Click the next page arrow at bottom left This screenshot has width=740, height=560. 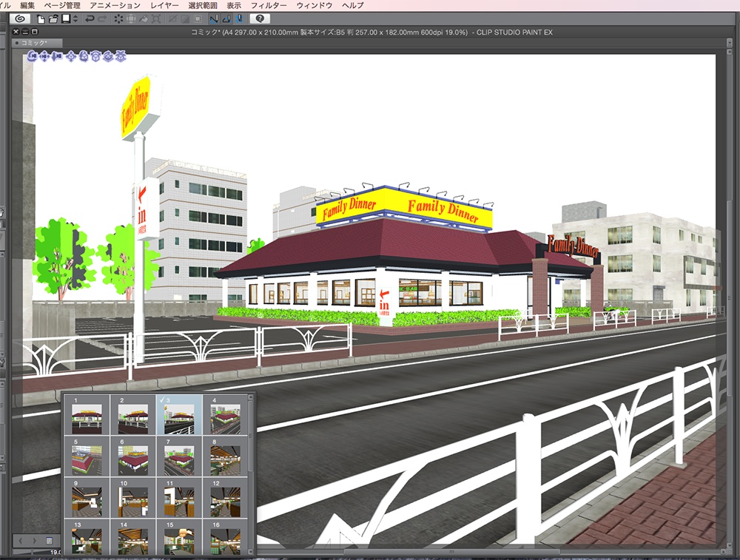(35, 541)
